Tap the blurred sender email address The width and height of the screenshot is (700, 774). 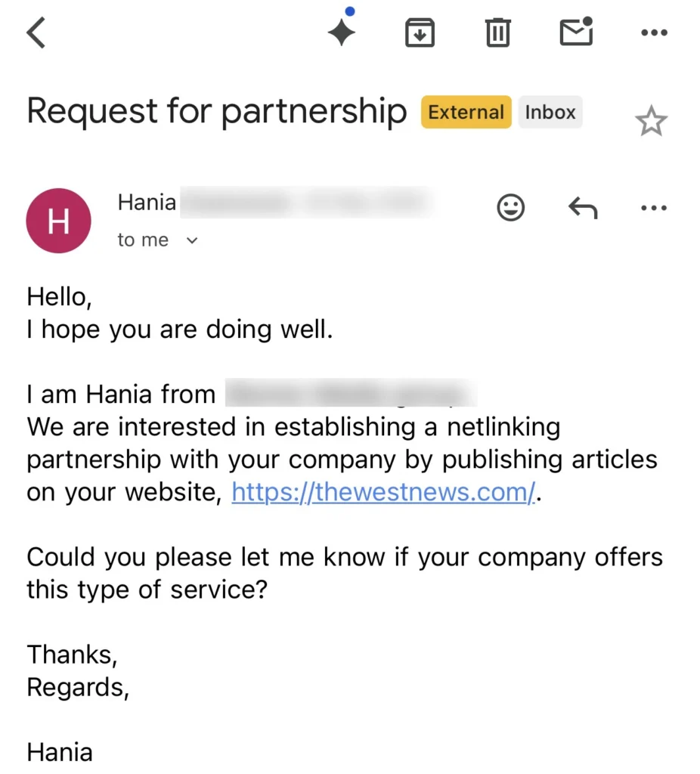point(306,203)
